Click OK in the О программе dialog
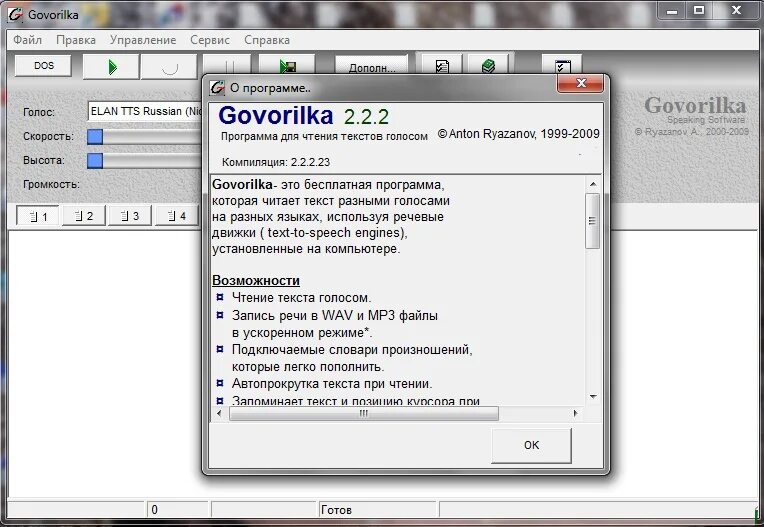 coord(531,445)
